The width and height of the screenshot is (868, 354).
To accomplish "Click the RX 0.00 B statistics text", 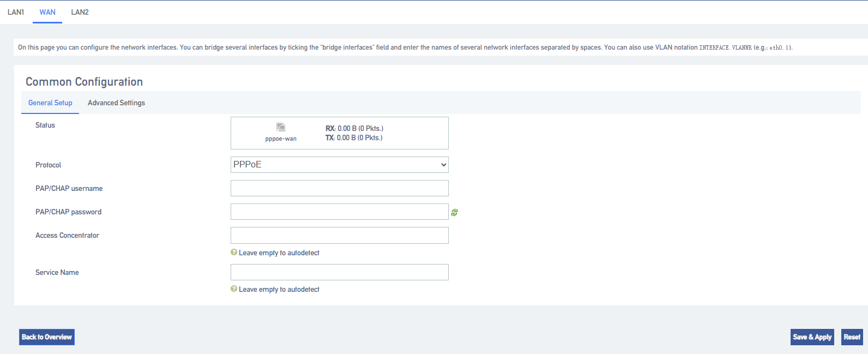I will (x=354, y=129).
